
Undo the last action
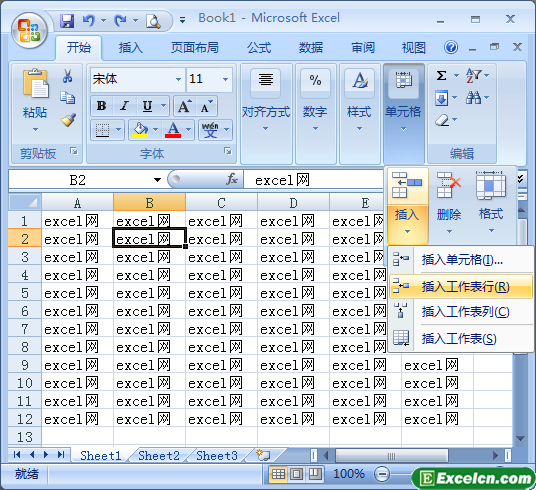[x=89, y=21]
